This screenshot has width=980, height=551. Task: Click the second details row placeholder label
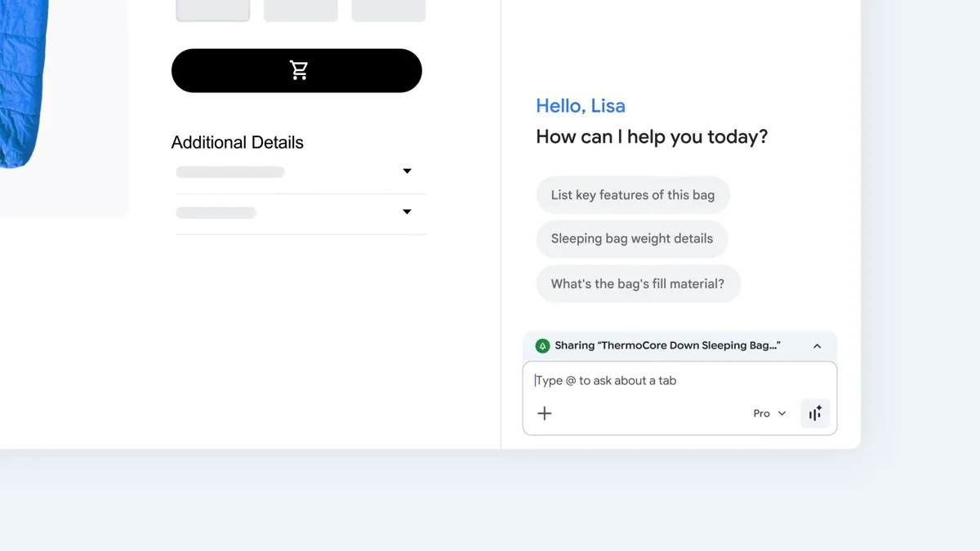pyautogui.click(x=216, y=213)
